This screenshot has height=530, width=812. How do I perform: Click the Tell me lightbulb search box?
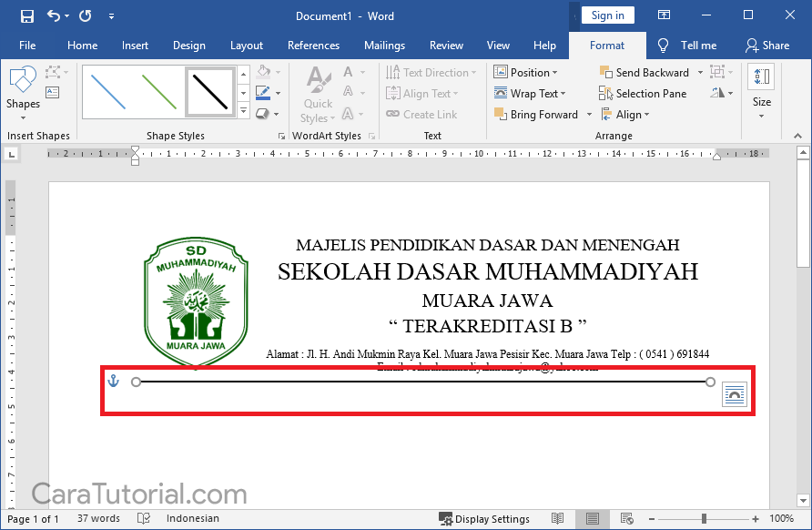point(686,46)
